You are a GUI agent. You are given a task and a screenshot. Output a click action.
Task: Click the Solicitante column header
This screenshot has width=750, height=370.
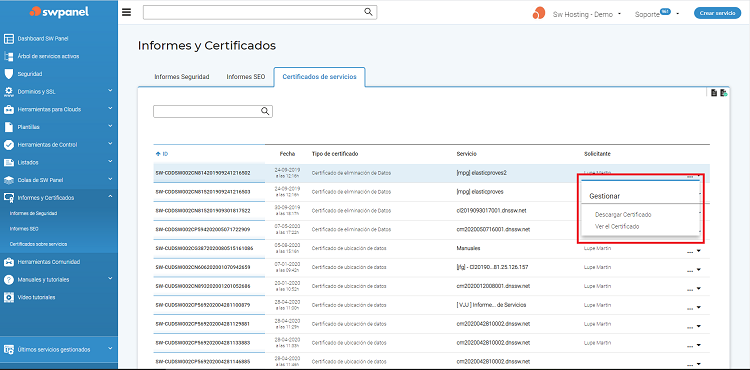click(597, 154)
